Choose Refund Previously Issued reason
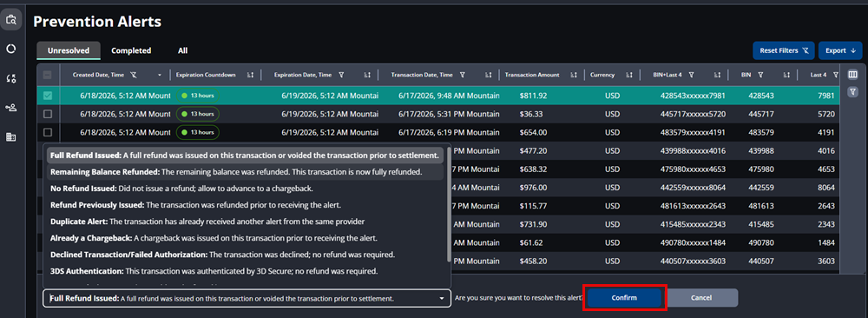Viewport: 868px width, 318px height. coord(245,205)
